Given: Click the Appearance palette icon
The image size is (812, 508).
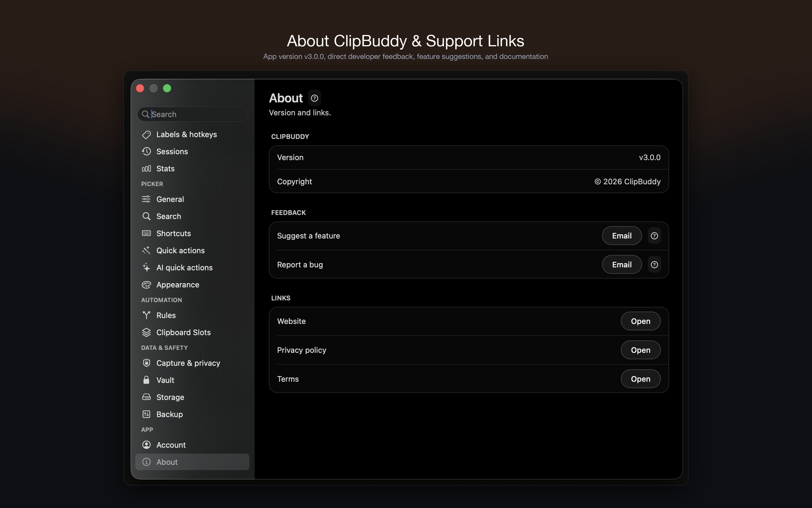Looking at the screenshot, I should (x=146, y=284).
